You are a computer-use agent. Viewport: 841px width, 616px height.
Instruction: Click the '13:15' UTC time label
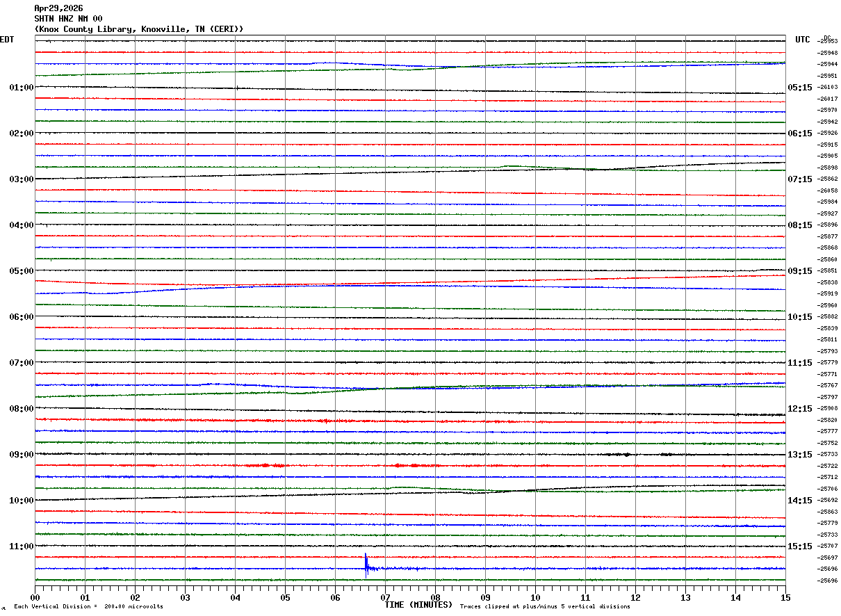pos(800,455)
